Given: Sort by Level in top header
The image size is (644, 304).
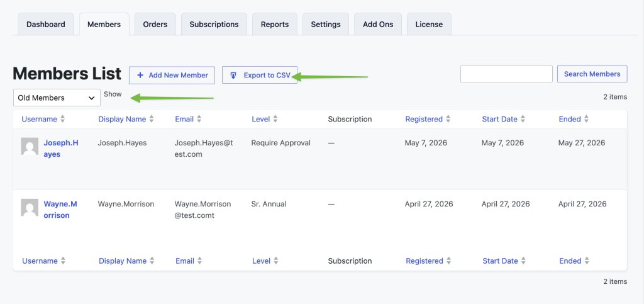Looking at the screenshot, I should click(261, 119).
